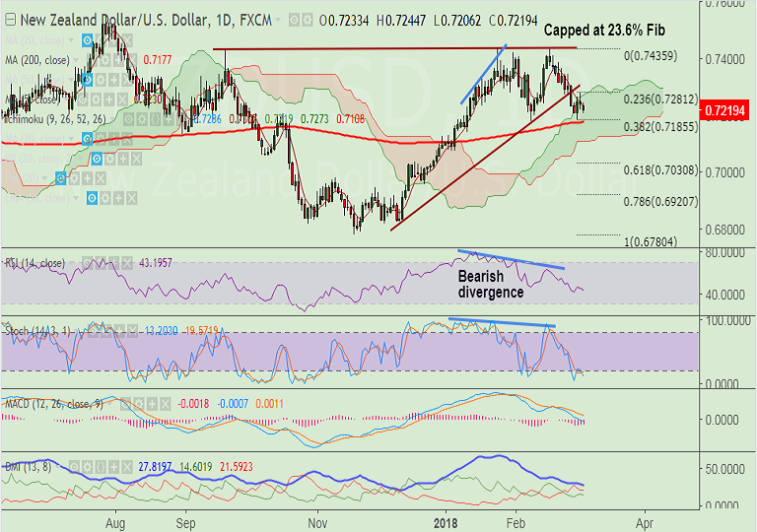Remove DMI indicator with X icon
Screen dimensions: 757x532
(127, 467)
